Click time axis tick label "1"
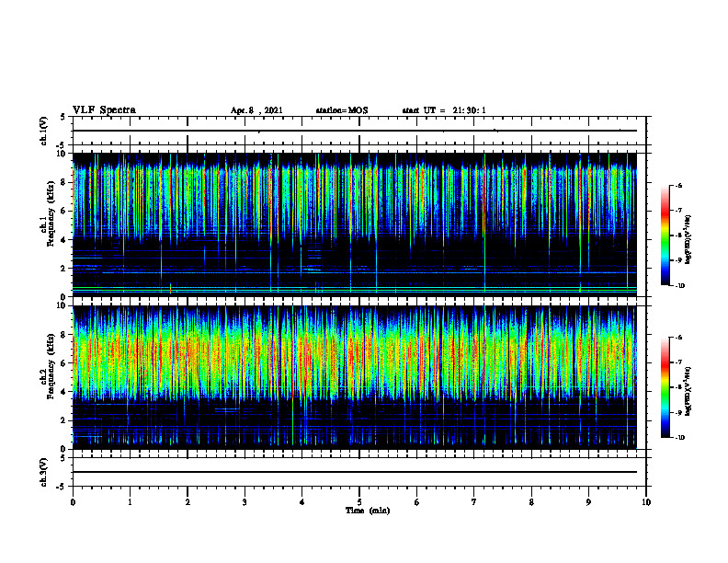 130,502
